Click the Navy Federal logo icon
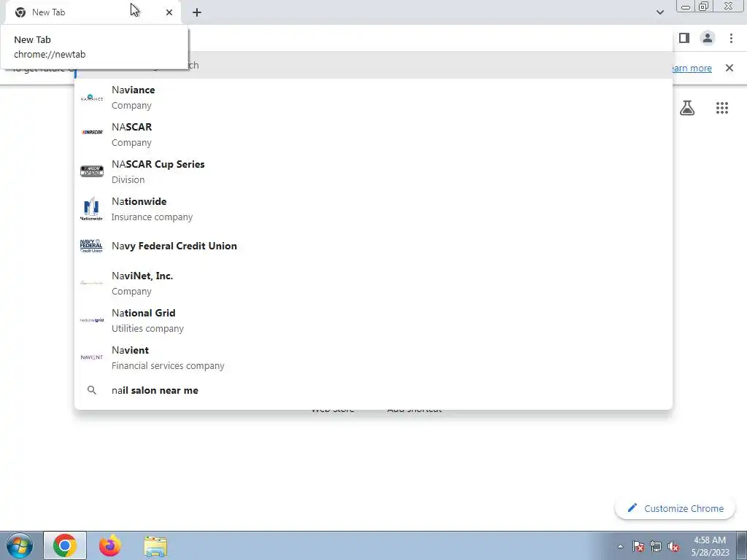 tap(91, 246)
